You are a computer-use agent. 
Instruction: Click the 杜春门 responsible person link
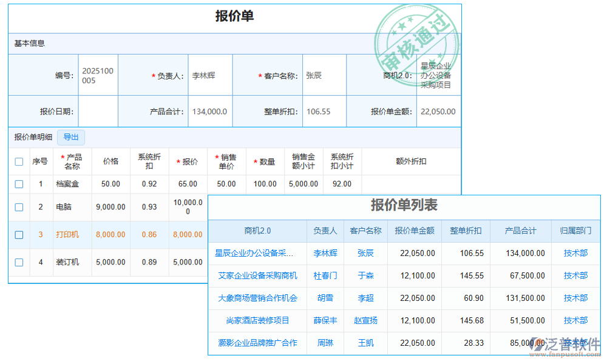(325, 276)
